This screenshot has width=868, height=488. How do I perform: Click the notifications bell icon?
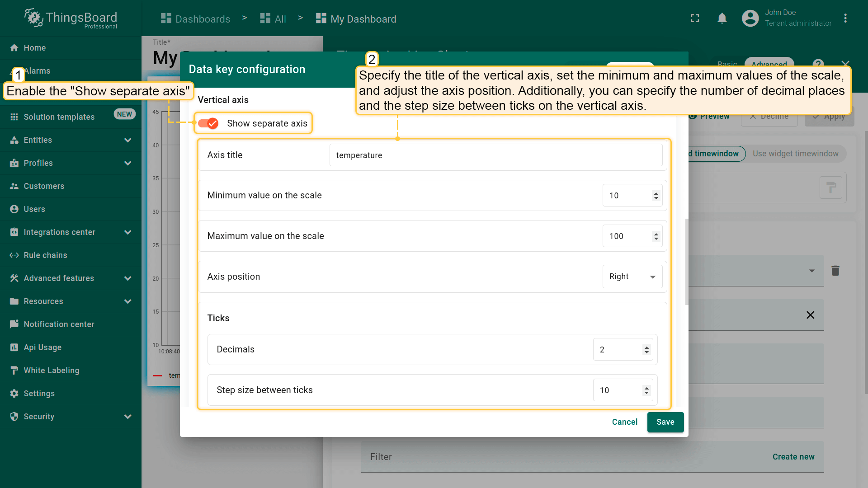[722, 19]
